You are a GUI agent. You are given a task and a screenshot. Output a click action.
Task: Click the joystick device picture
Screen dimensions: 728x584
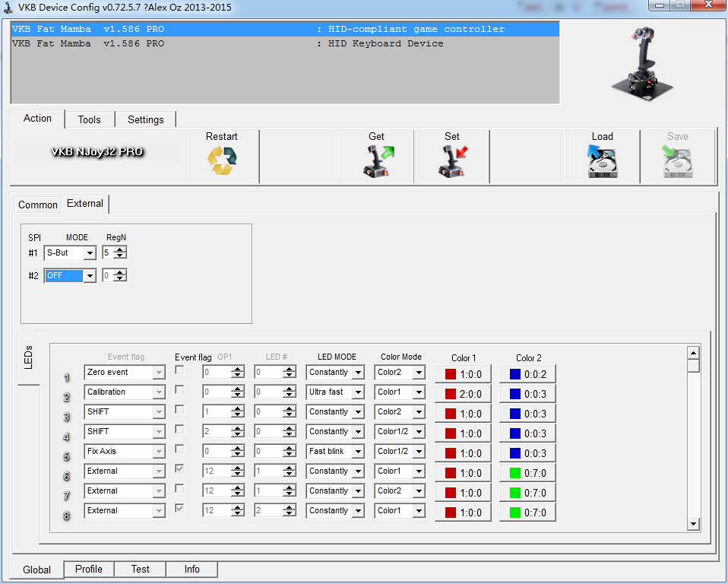coord(643,64)
